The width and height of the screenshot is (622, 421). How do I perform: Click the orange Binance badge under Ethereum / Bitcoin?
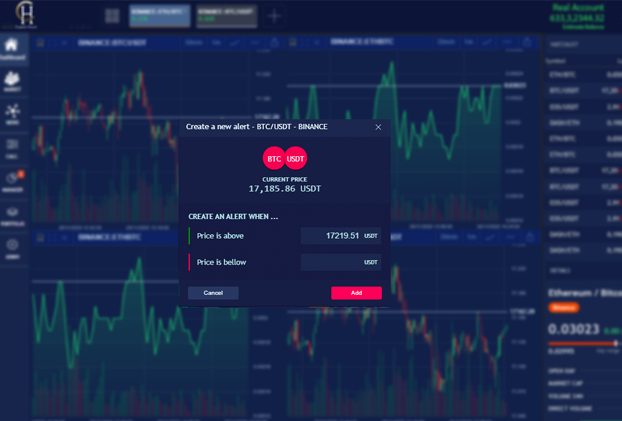[x=563, y=308]
